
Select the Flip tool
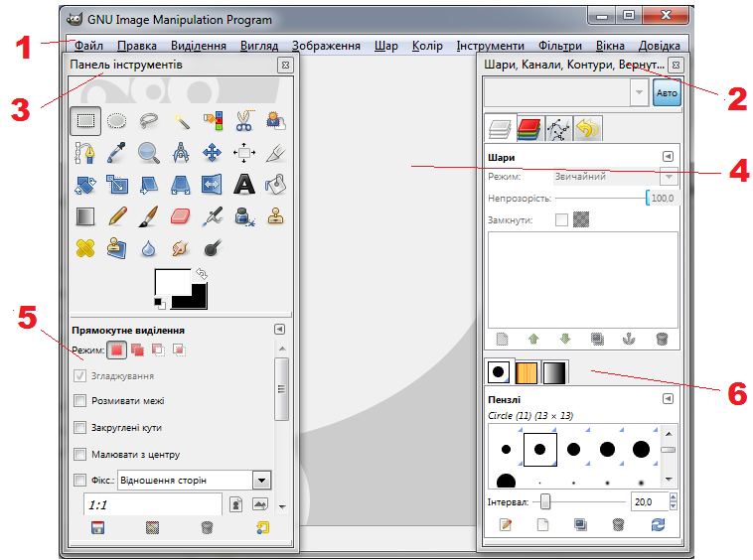click(x=212, y=185)
